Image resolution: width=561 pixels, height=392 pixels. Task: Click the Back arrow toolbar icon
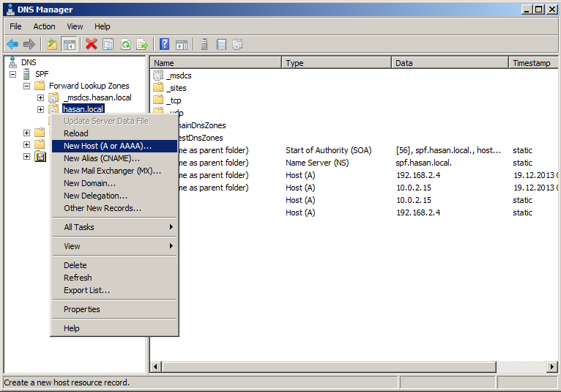point(12,45)
